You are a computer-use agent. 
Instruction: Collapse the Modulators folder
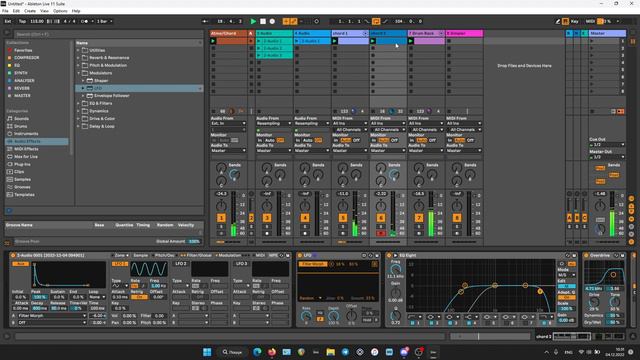(78, 73)
